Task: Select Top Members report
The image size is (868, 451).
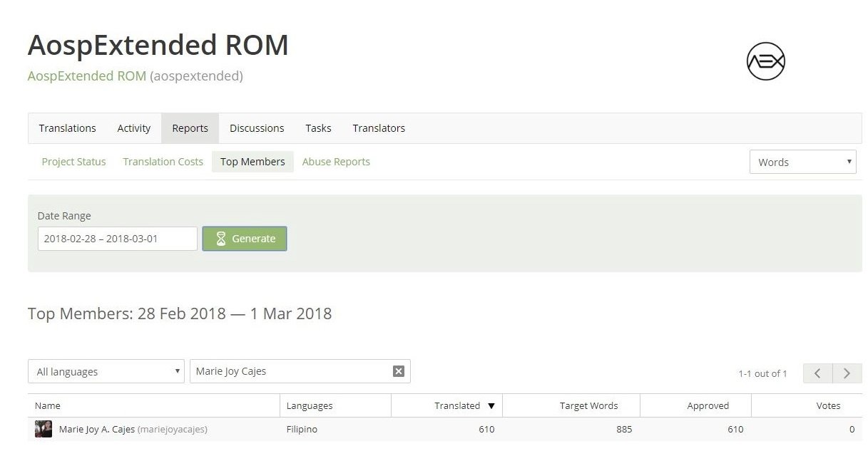Action: point(252,162)
